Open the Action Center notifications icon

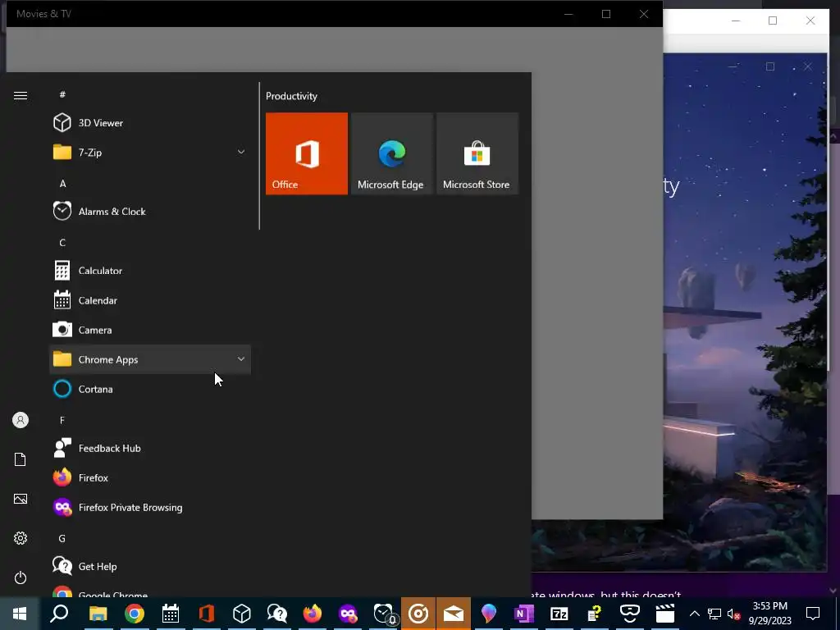point(813,614)
